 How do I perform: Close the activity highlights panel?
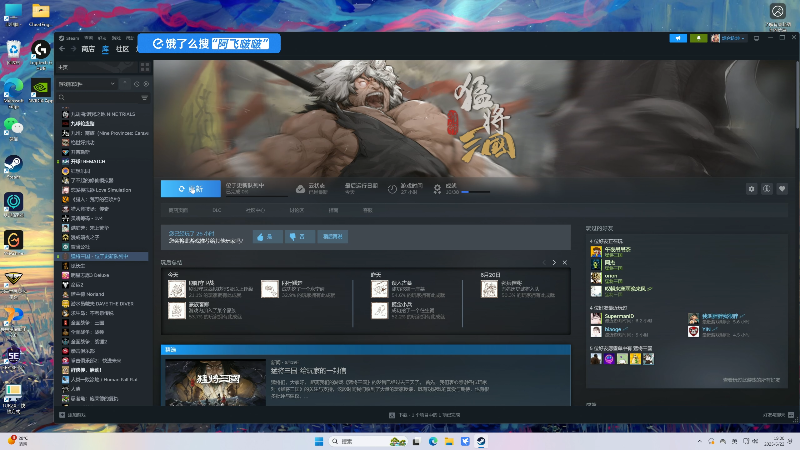coord(565,262)
